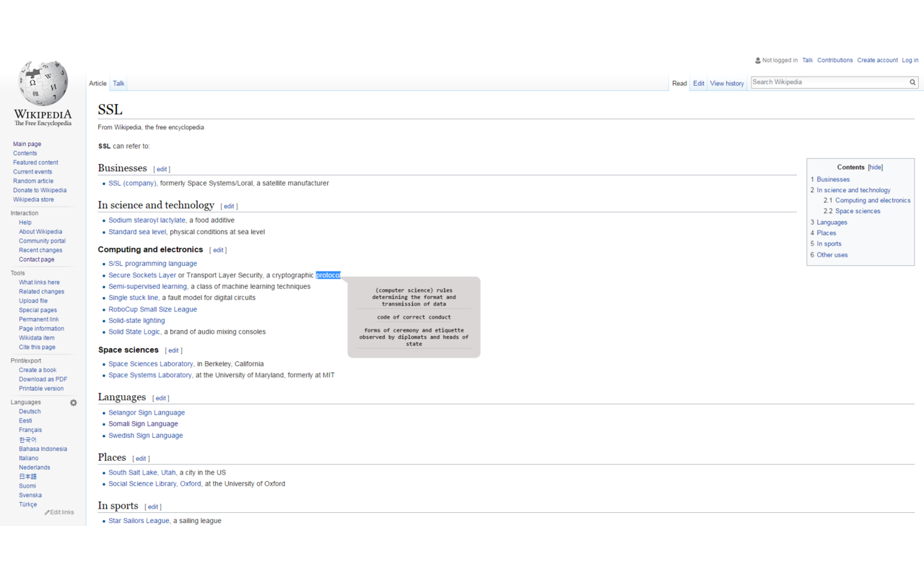Open What links here tool
This screenshot has width=924, height=578.
click(x=39, y=282)
